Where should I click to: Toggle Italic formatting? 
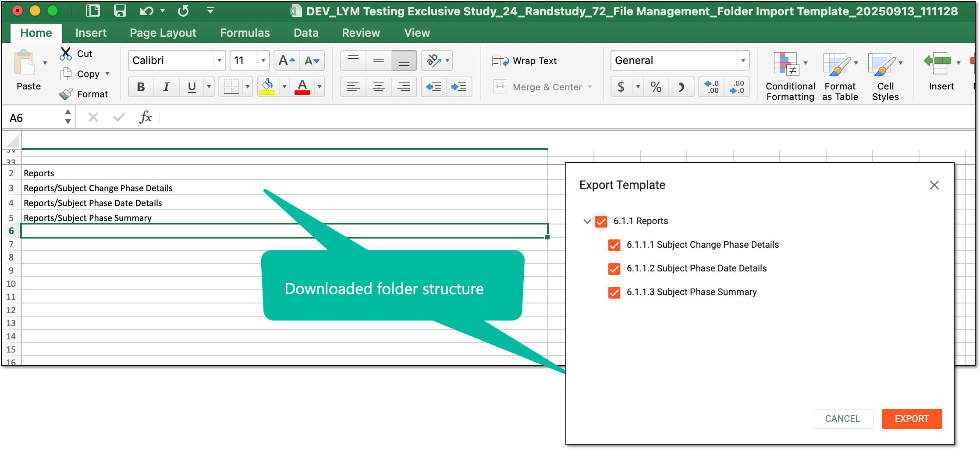pos(166,87)
